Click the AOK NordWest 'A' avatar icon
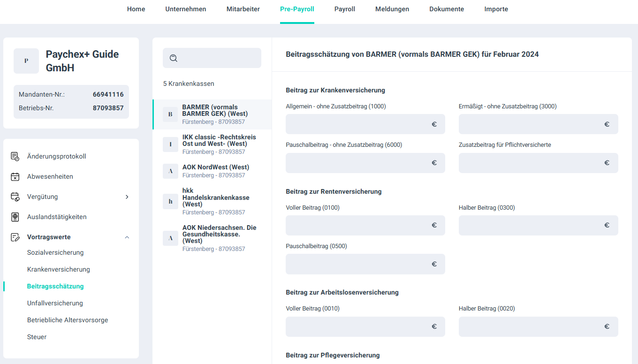This screenshot has height=364, width=638. point(170,171)
